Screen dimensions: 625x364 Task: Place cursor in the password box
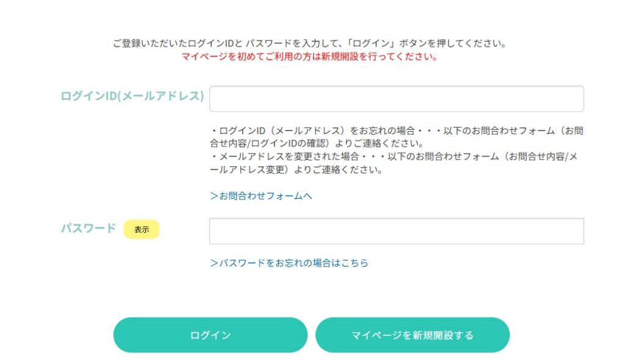(396, 230)
